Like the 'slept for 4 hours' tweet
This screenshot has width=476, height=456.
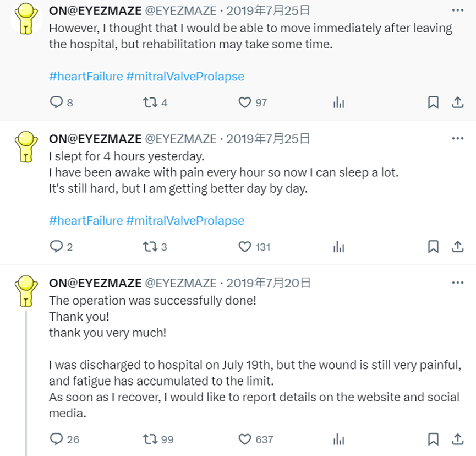[245, 247]
